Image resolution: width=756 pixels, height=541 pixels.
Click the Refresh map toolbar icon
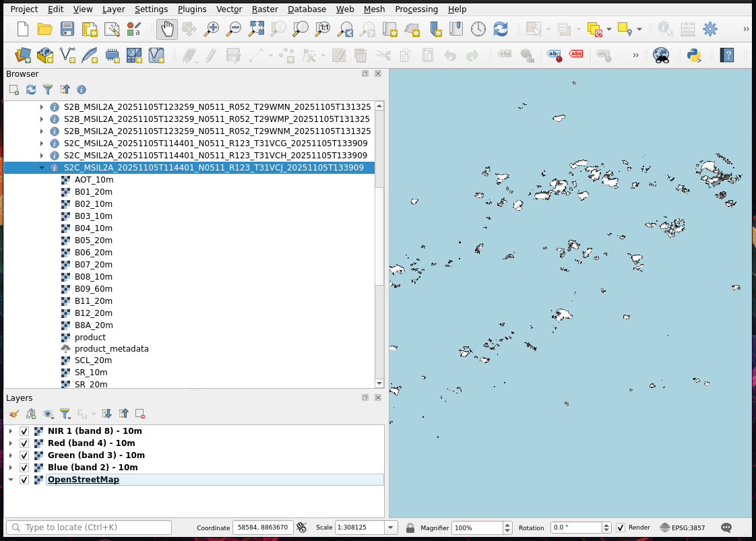click(500, 29)
